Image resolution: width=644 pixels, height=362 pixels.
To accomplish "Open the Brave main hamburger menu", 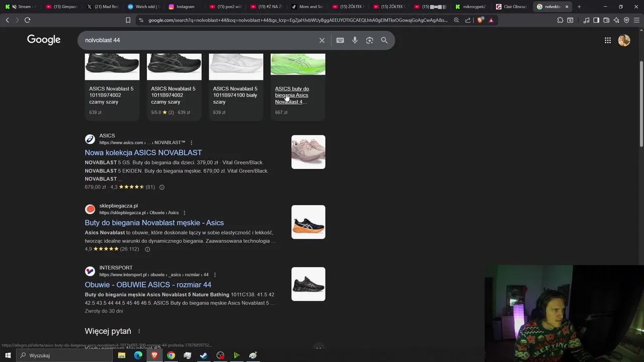I will [x=636, y=20].
